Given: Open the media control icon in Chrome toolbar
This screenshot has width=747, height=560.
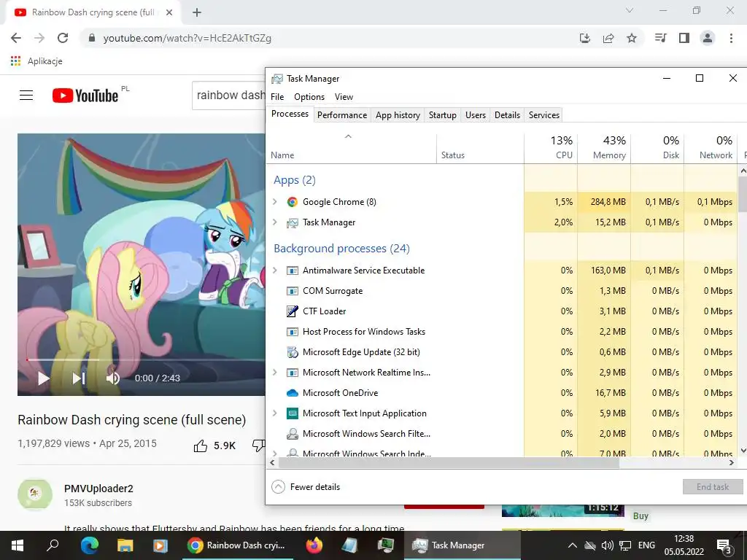Looking at the screenshot, I should point(660,38).
